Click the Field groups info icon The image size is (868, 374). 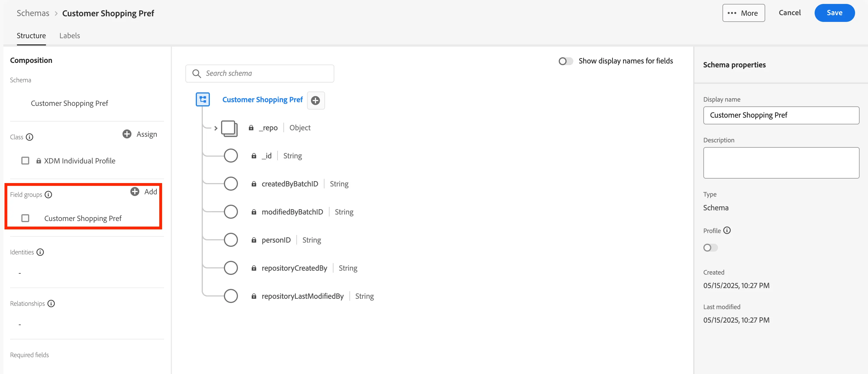point(49,194)
